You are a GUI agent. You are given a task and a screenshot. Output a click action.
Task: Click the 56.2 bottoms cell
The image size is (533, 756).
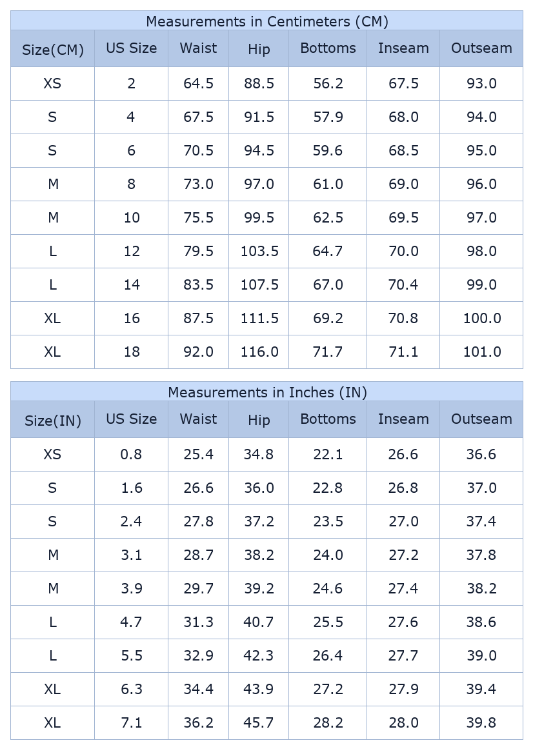tap(328, 84)
